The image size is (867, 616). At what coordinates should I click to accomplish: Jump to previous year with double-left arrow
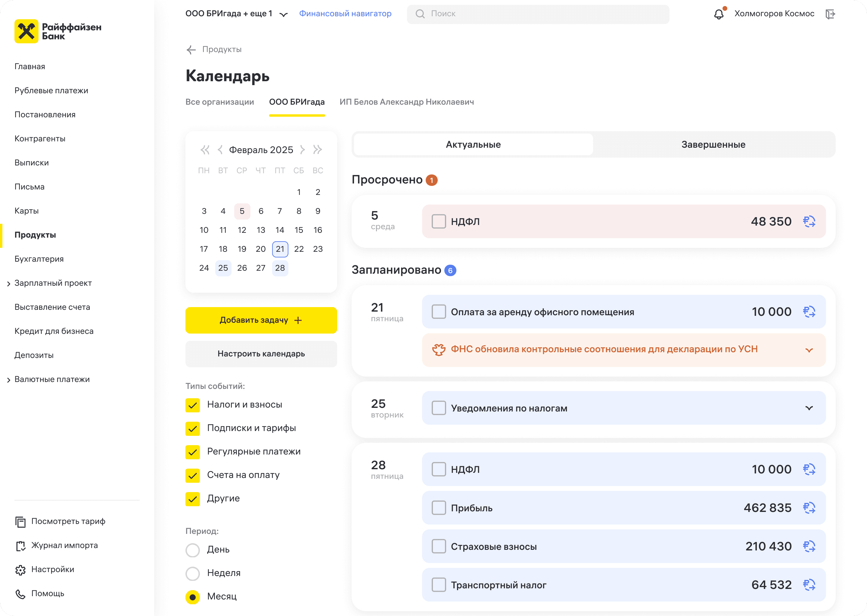pos(205,150)
